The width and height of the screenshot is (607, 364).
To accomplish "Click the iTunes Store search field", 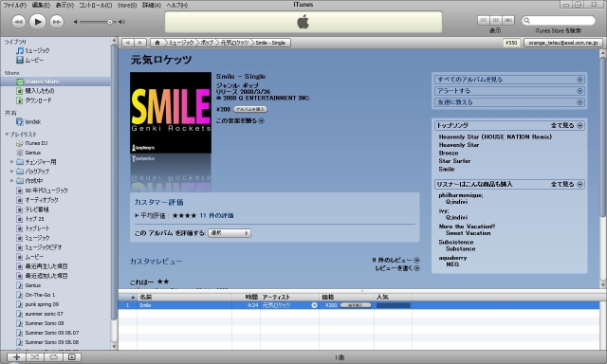I will tap(559, 20).
